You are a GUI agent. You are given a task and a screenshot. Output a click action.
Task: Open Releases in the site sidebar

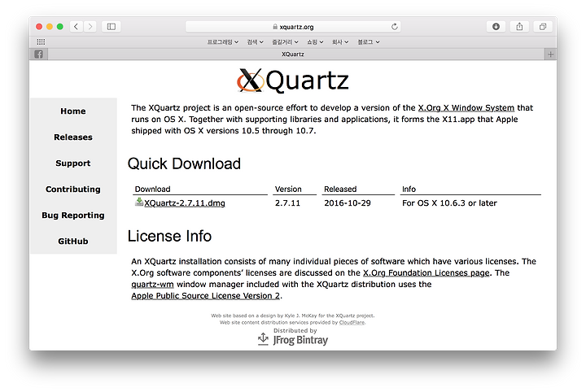pos(73,137)
